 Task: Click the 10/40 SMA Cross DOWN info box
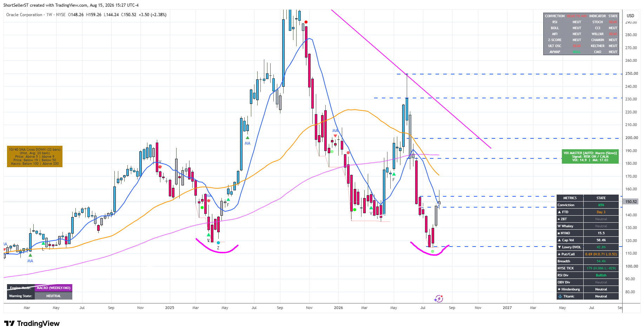35,157
